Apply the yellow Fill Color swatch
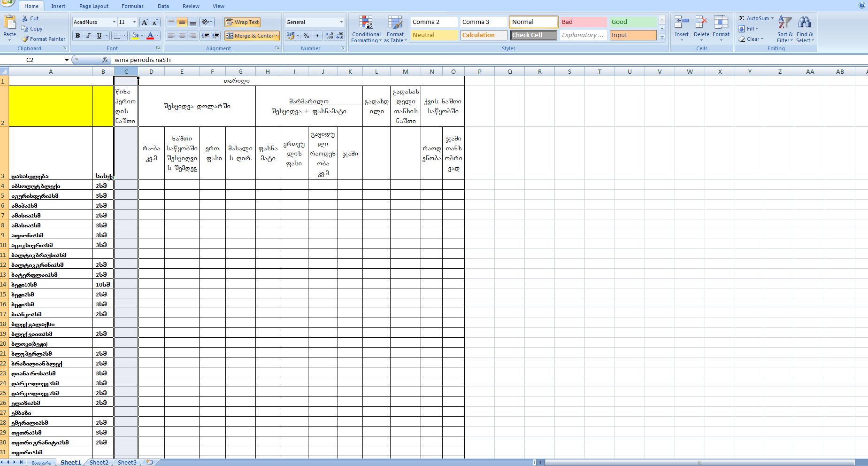 click(135, 36)
